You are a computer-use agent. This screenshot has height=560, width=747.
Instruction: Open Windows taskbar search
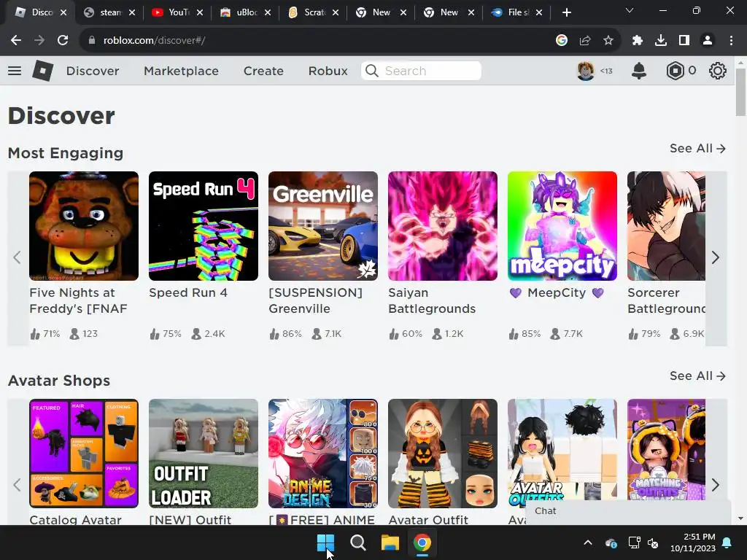tap(357, 542)
